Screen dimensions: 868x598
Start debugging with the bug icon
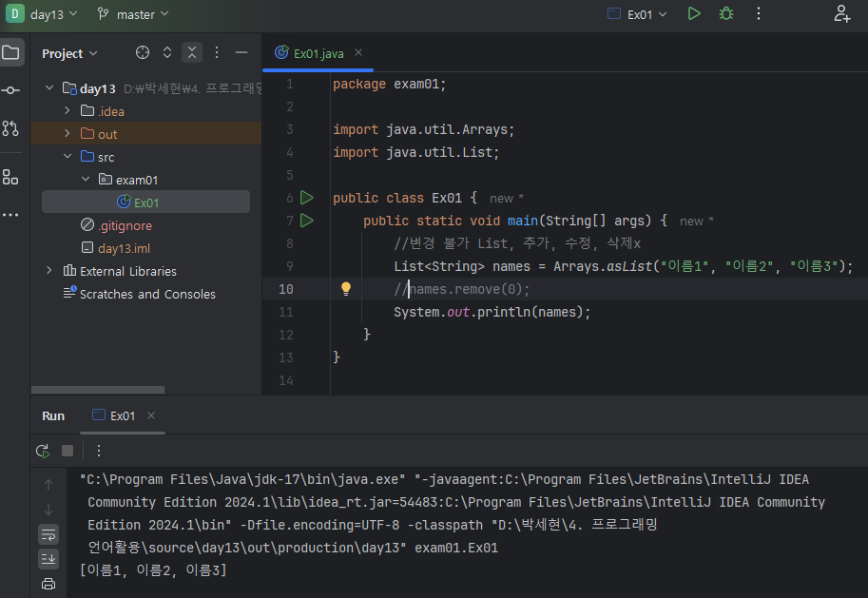coord(726,14)
